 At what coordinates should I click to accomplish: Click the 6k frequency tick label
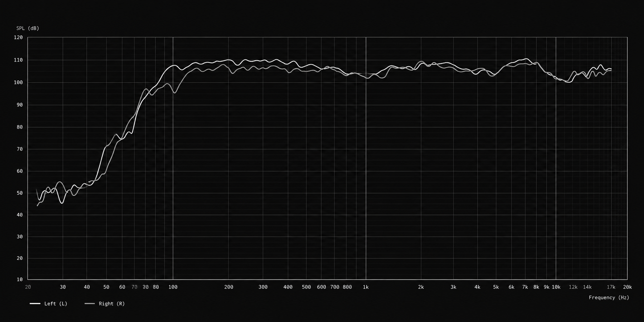[x=511, y=287]
